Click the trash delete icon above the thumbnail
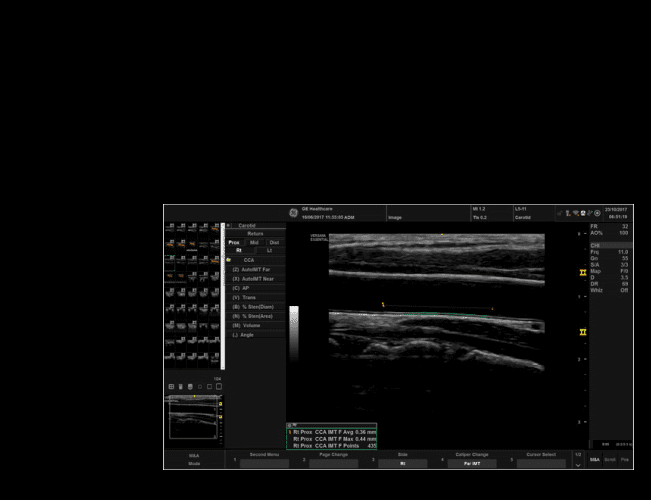This screenshot has height=500, width=651. click(180, 386)
